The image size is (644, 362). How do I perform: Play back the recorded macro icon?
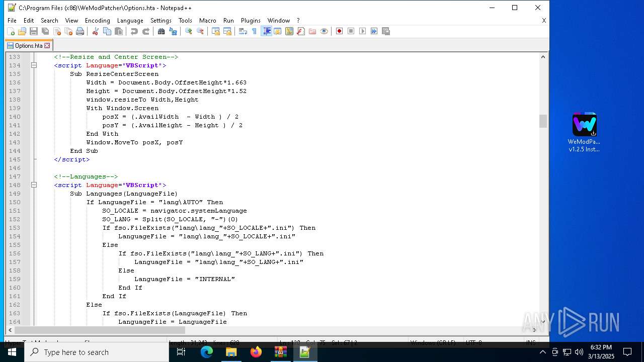[362, 31]
